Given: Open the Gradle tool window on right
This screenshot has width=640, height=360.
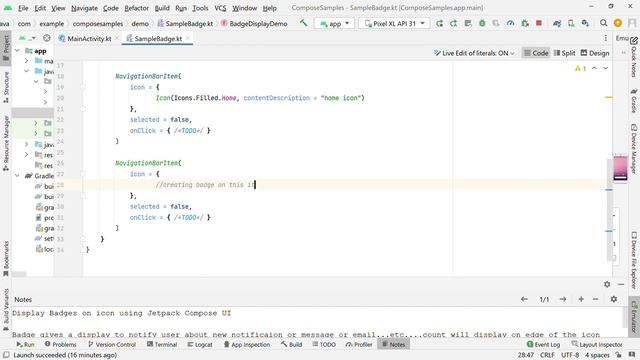Looking at the screenshot, I should tap(634, 101).
